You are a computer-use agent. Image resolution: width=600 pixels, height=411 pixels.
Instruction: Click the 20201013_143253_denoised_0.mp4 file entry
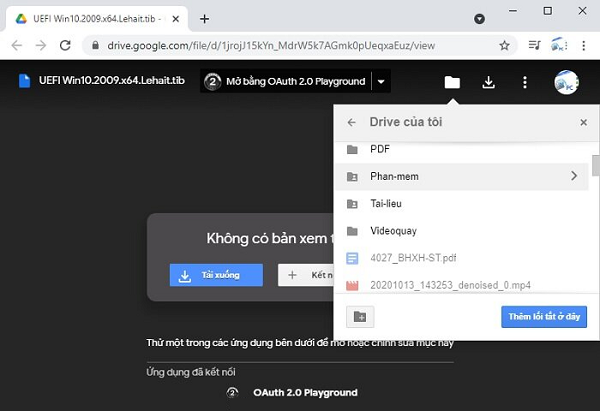[462, 285]
